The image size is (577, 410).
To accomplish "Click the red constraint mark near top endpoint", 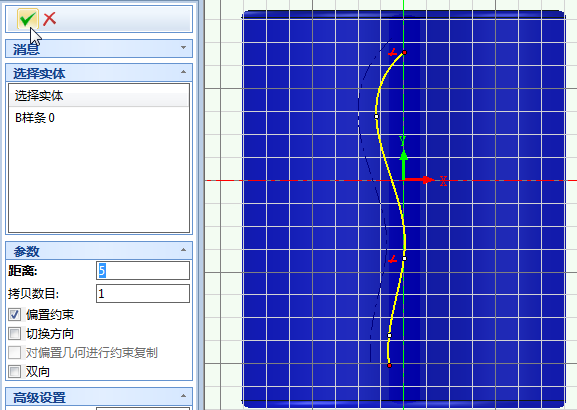I will (x=393, y=52).
